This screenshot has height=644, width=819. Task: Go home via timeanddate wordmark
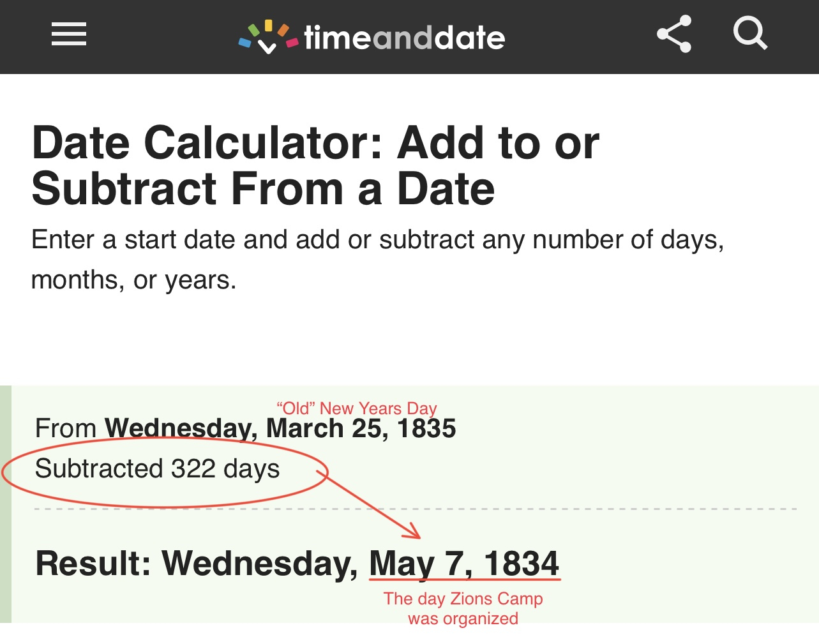point(404,38)
